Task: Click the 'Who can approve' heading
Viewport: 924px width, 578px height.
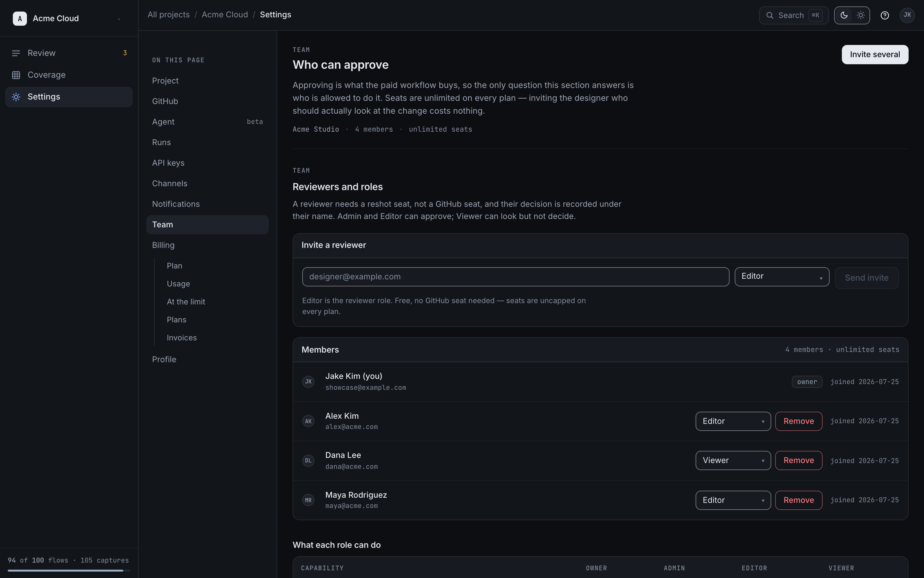Action: point(341,65)
